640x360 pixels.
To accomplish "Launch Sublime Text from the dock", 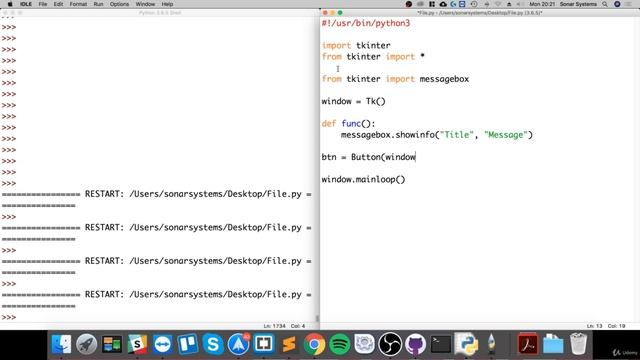I will pos(289,344).
